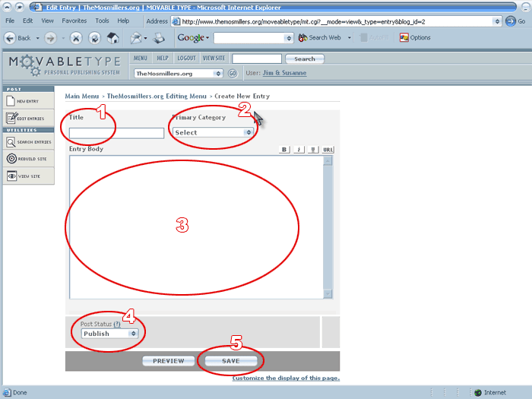The image size is (532, 399).
Task: Open the Primary Category Select dropdown
Action: tap(213, 132)
